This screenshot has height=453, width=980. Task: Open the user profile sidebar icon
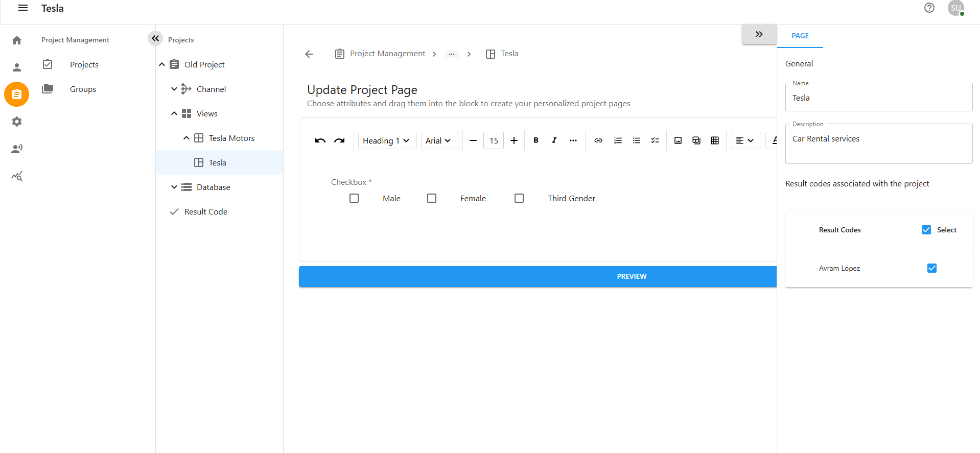coord(17,67)
